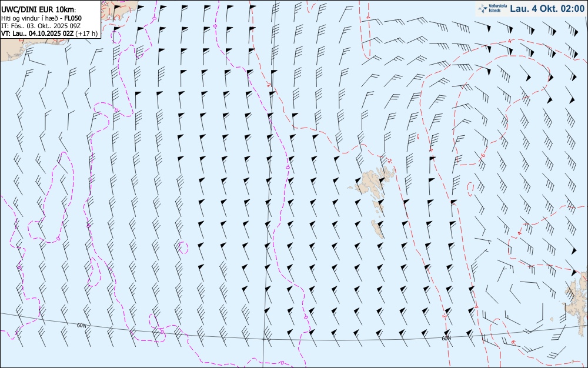Select the 'Lau. 4 Okt. 02:00' timestamp
The image size is (588, 368).
(x=547, y=8)
